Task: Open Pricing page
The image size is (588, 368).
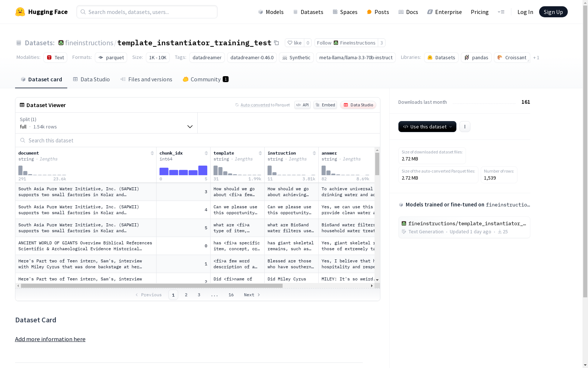Action: (x=480, y=12)
